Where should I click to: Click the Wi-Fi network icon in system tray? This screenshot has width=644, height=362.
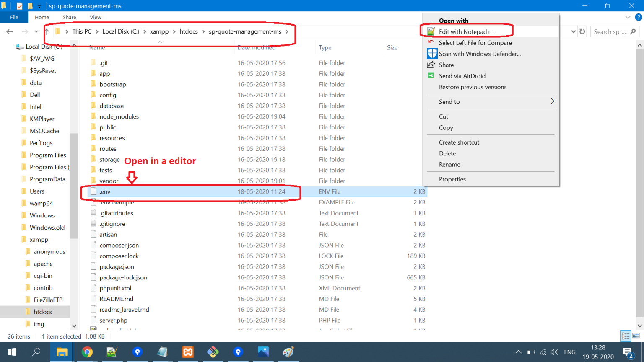pyautogui.click(x=543, y=352)
